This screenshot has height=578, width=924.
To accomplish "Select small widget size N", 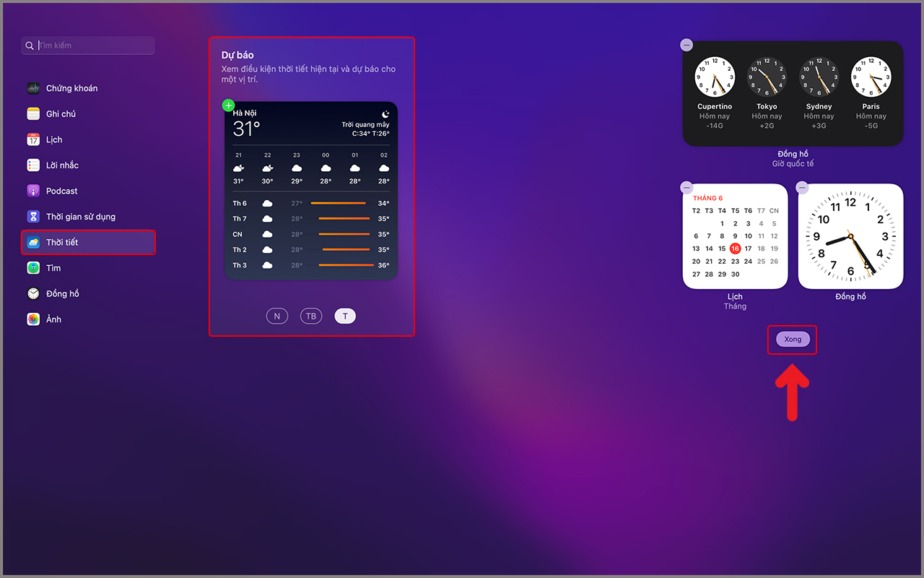I will pos(276,316).
